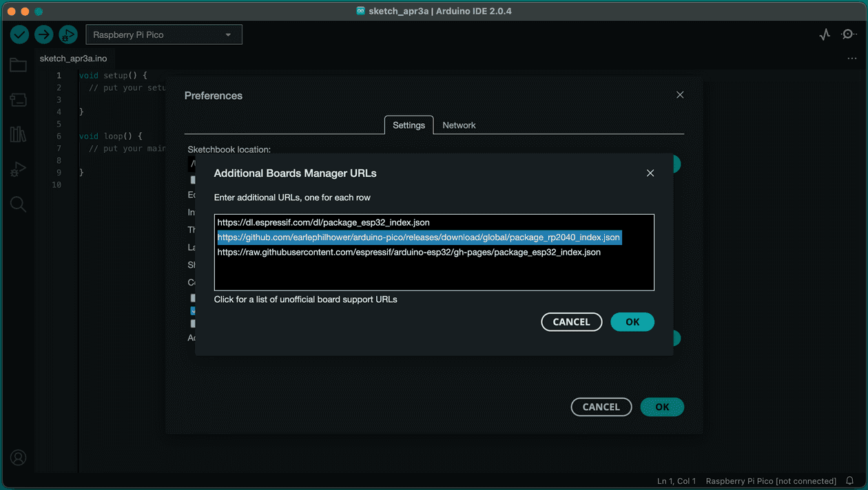The width and height of the screenshot is (868, 490).
Task: Click line number 10 in the editor gutter
Action: (x=56, y=184)
